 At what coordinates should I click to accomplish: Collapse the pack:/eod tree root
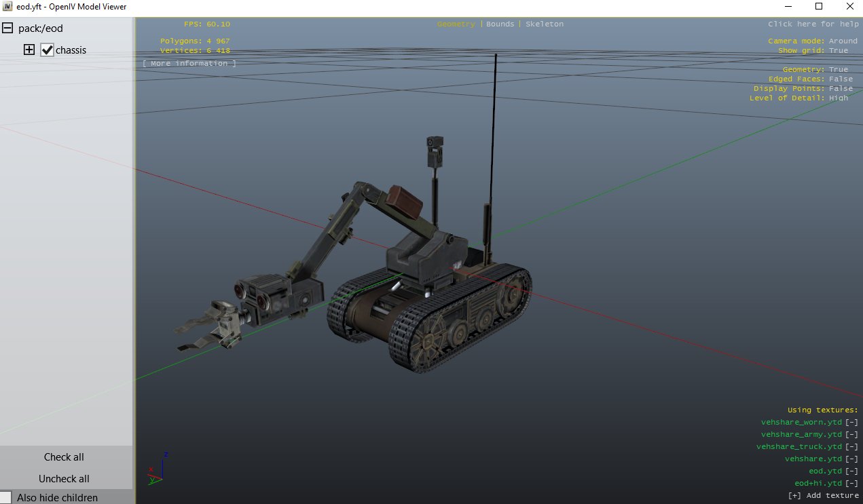[7, 28]
